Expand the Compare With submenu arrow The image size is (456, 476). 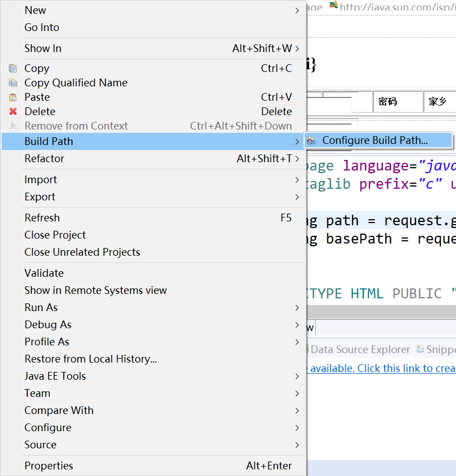(297, 411)
